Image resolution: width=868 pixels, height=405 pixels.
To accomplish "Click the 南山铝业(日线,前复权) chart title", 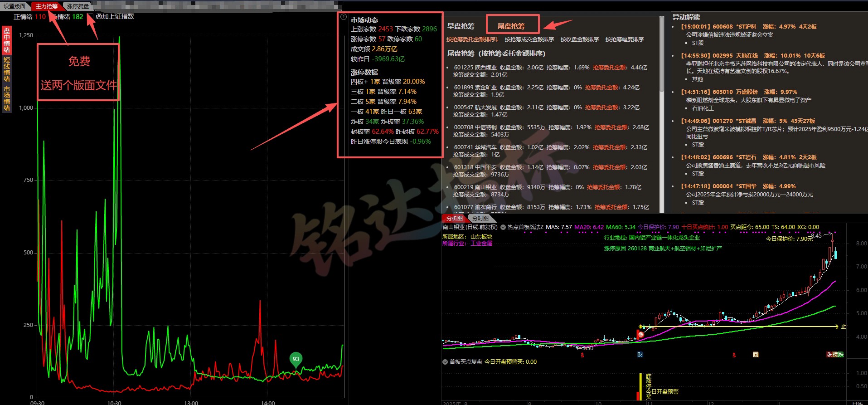I will click(x=470, y=227).
